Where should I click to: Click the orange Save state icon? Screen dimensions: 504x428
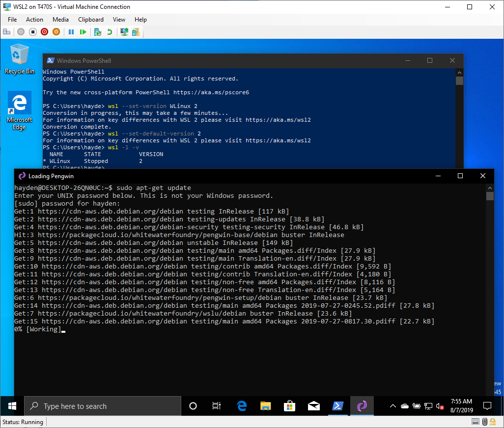(x=56, y=32)
